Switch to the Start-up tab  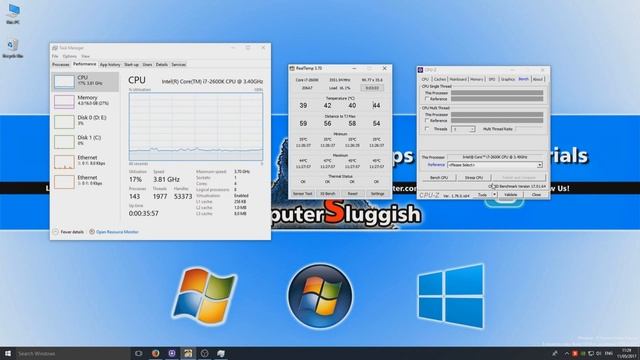pyautogui.click(x=131, y=64)
